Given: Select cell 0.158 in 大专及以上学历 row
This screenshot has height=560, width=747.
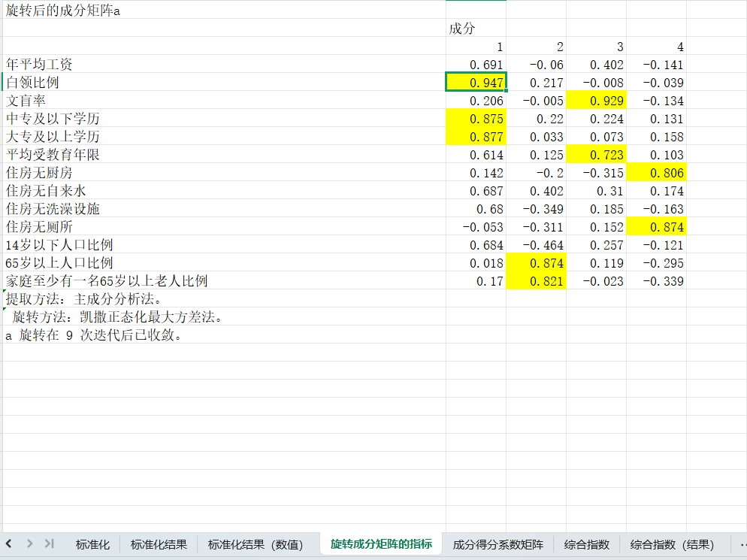Looking at the screenshot, I should (656, 137).
